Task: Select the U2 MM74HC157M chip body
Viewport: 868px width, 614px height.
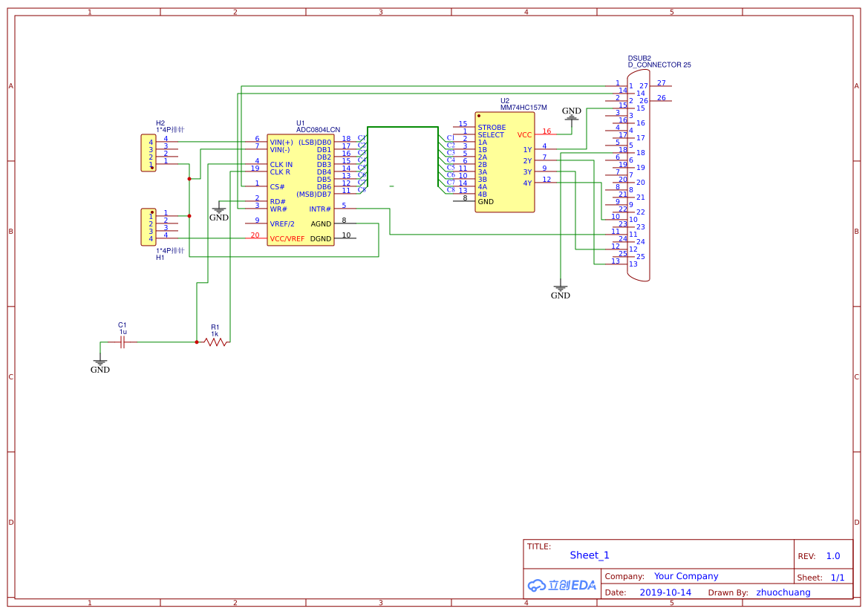Action: 505,163
